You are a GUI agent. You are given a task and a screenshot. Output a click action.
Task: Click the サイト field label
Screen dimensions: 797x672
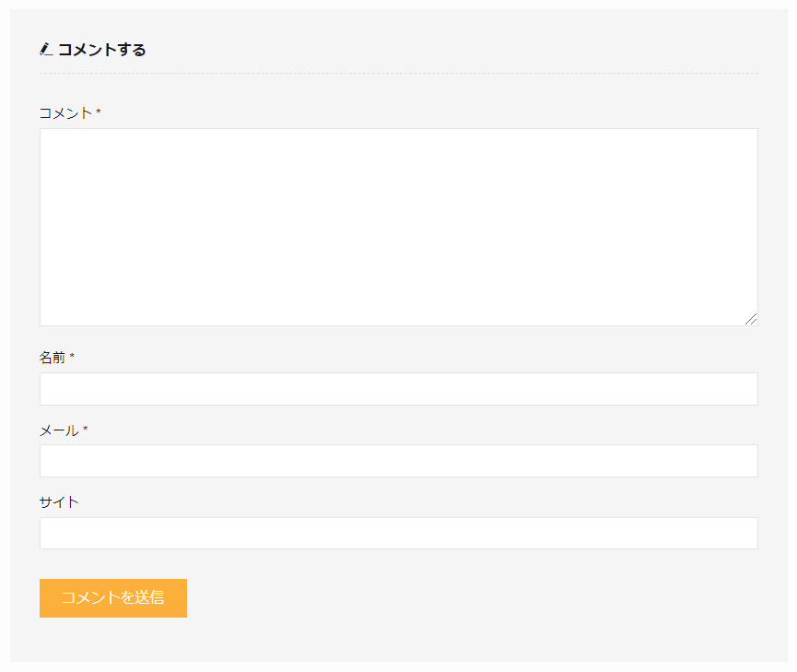(x=59, y=502)
